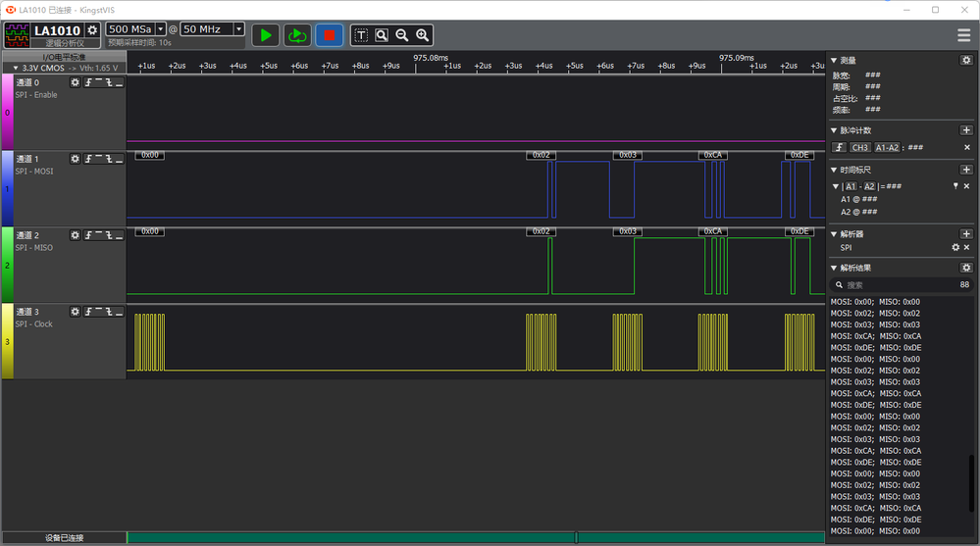Click the CH3 channel selector button
This screenshot has width=980, height=546.
[860, 147]
